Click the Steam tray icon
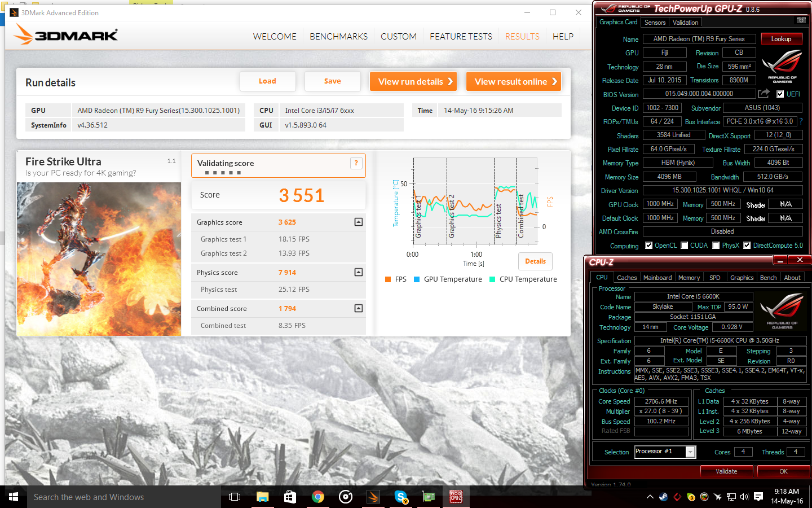The width and height of the screenshot is (812, 508). pyautogui.click(x=663, y=497)
